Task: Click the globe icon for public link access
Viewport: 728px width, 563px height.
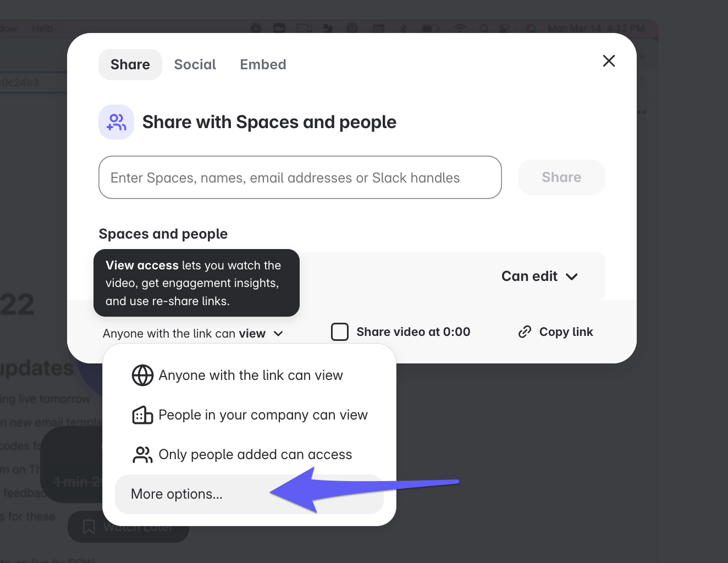Action: click(x=142, y=376)
